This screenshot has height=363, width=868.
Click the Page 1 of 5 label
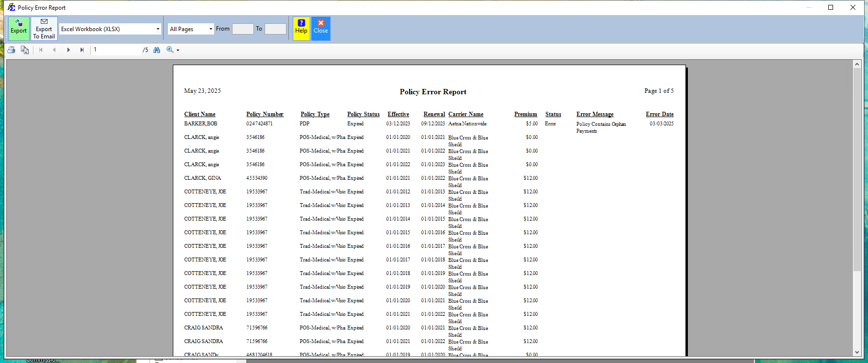point(659,91)
